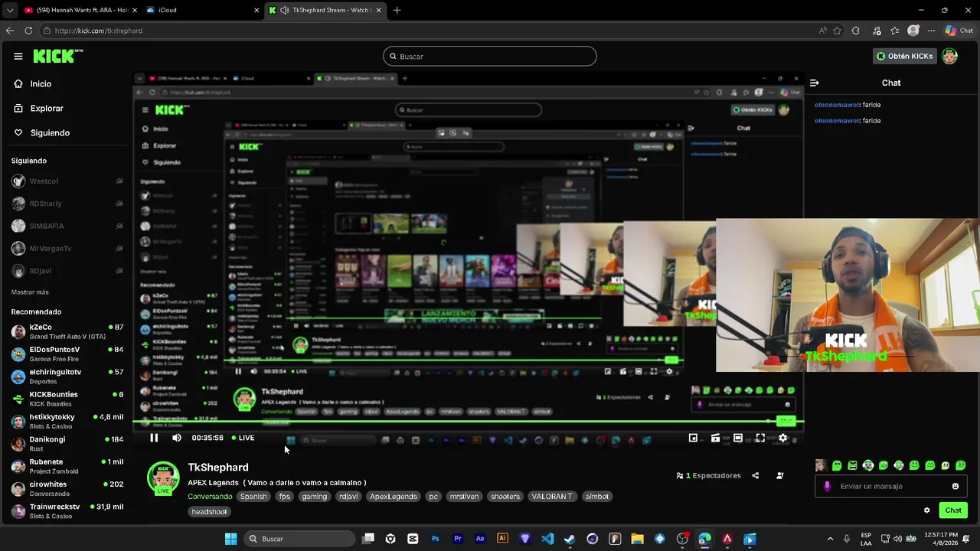Send message with green Chat button
This screenshot has height=551, width=980.
953,510
